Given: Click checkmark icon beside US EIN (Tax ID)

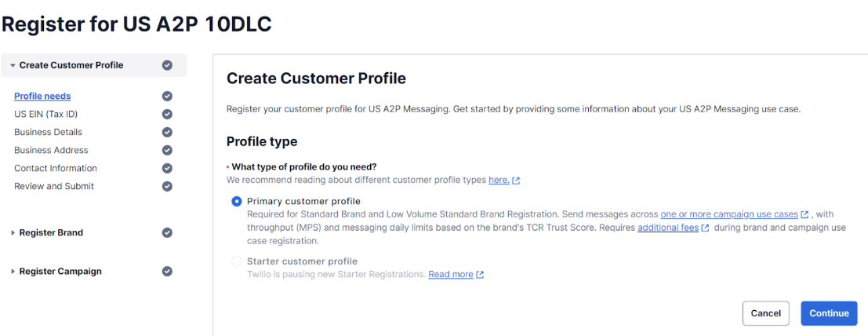Looking at the screenshot, I should (x=167, y=114).
